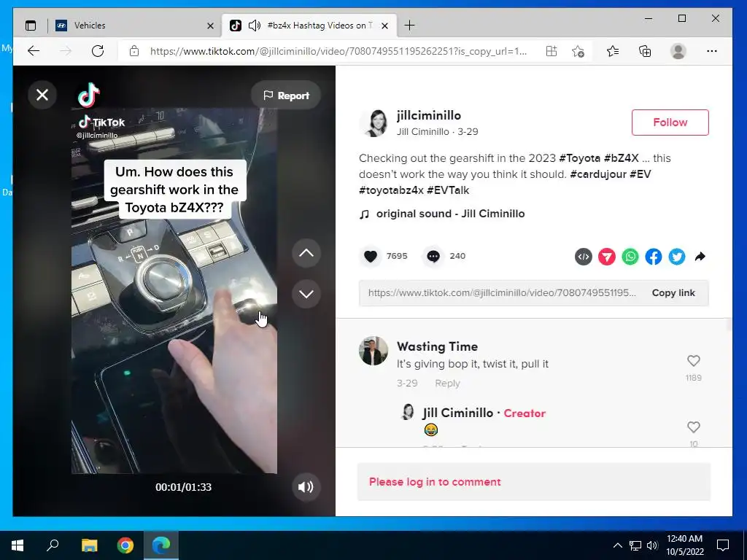This screenshot has width=747, height=560.
Task: View site information lock icon
Action: click(x=134, y=51)
